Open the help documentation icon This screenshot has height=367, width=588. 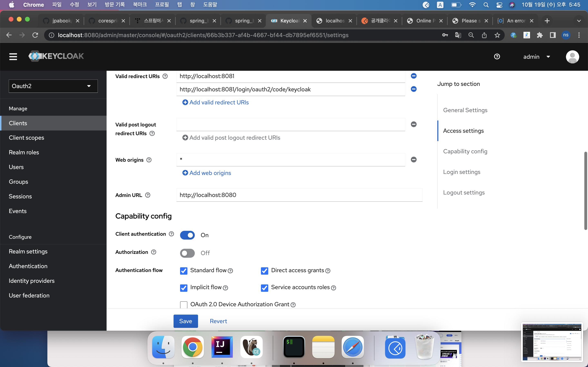click(497, 56)
